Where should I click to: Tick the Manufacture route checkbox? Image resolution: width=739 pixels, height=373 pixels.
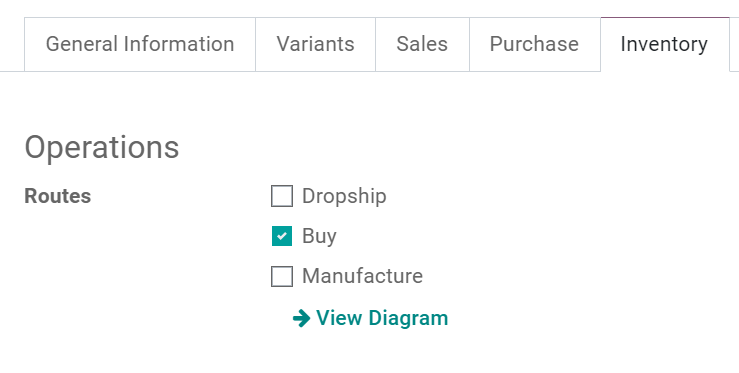tap(282, 276)
